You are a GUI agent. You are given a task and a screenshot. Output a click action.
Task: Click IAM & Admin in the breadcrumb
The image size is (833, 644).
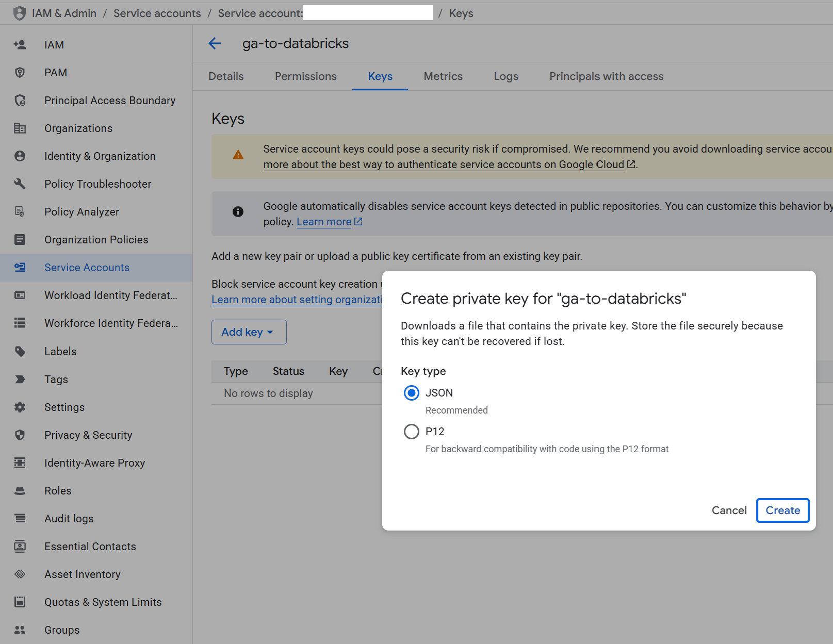click(x=64, y=13)
